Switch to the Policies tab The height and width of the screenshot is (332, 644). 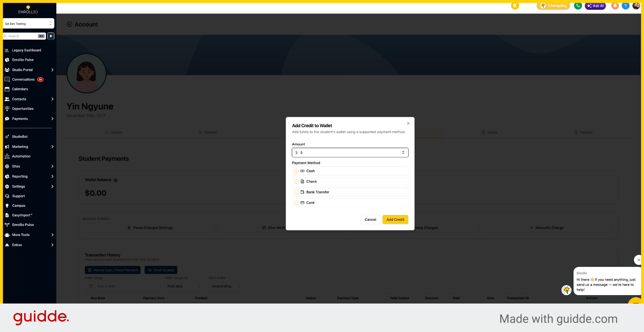pyautogui.click(x=583, y=132)
